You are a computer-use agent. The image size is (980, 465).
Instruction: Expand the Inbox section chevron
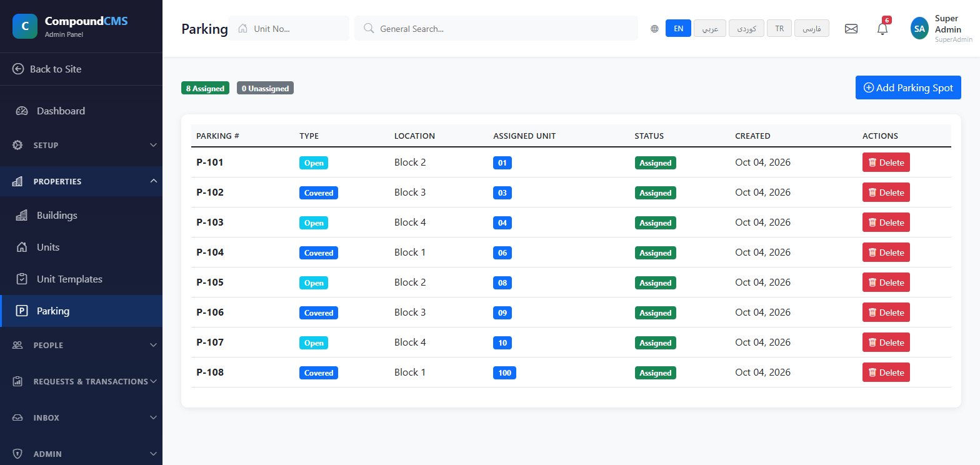[x=153, y=417]
